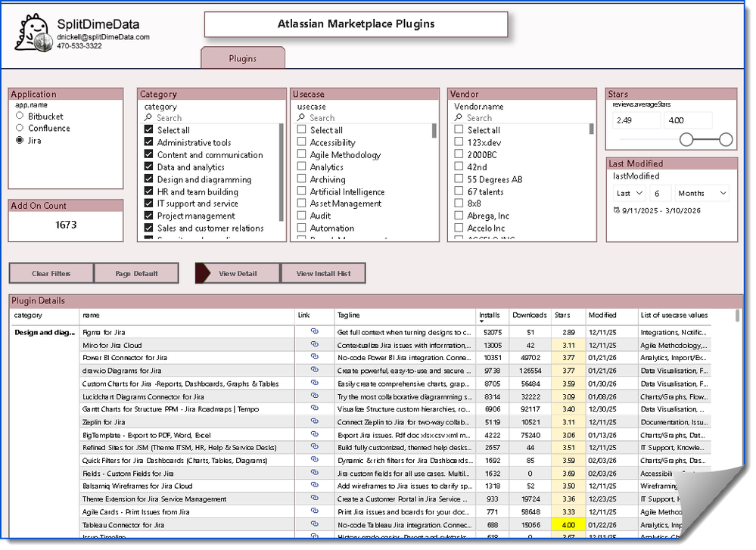The height and width of the screenshot is (550, 756).
Task: Click the Stars slider left handle
Action: 686,140
